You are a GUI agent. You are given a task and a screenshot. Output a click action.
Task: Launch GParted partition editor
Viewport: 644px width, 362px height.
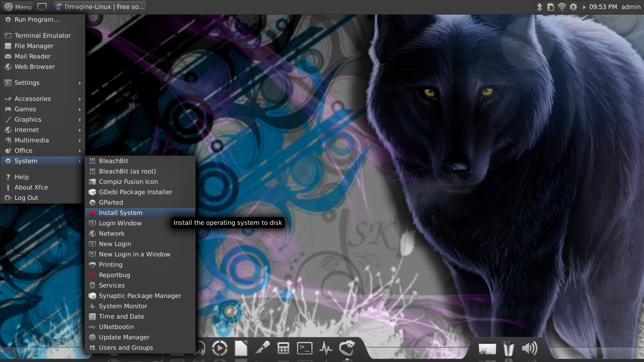140,202
